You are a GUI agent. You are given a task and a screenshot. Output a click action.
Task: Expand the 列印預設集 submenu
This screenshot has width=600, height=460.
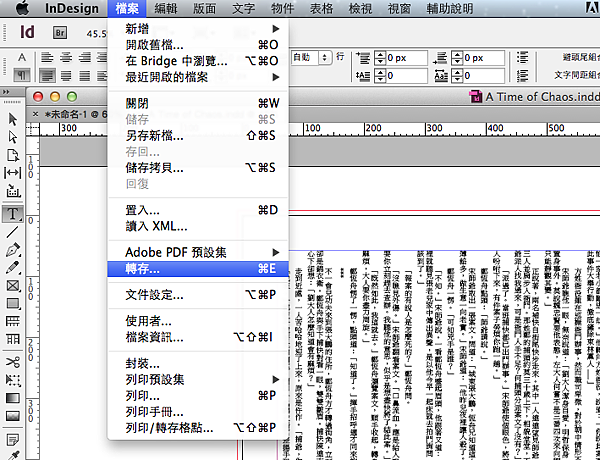(276, 380)
